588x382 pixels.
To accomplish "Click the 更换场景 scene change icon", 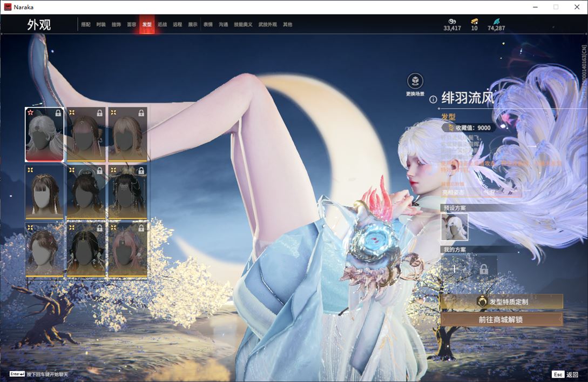I will 415,81.
